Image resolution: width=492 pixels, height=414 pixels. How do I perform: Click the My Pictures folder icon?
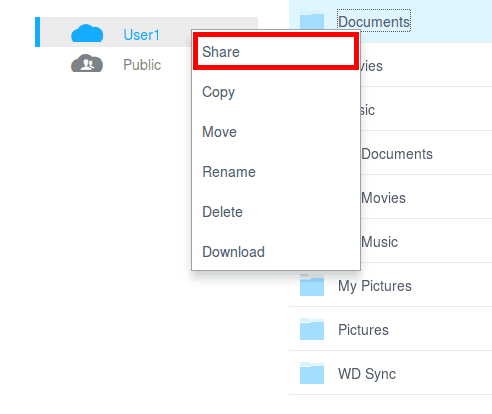312,285
